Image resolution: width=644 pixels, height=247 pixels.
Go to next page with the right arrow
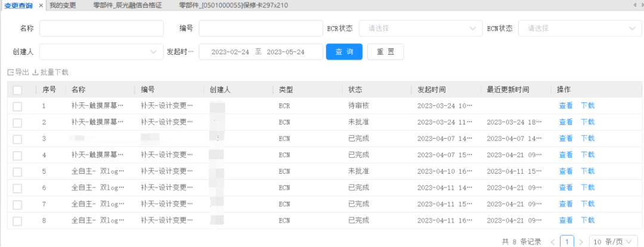coord(581,242)
